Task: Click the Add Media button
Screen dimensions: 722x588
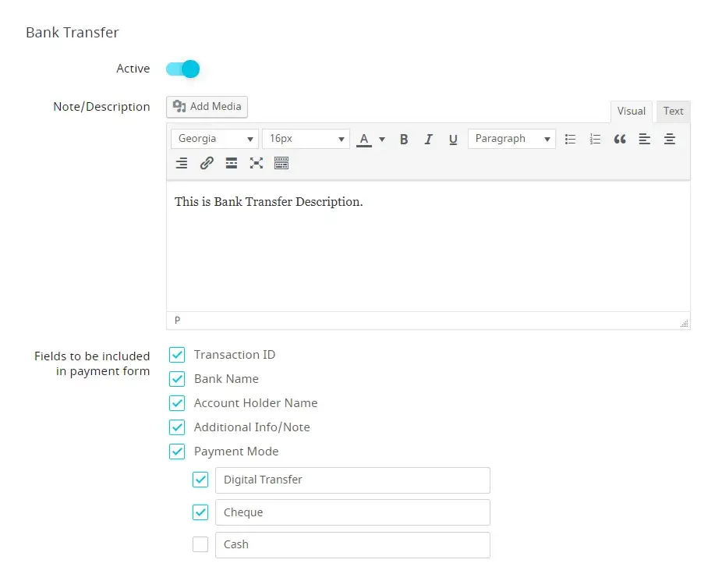Action: click(207, 106)
